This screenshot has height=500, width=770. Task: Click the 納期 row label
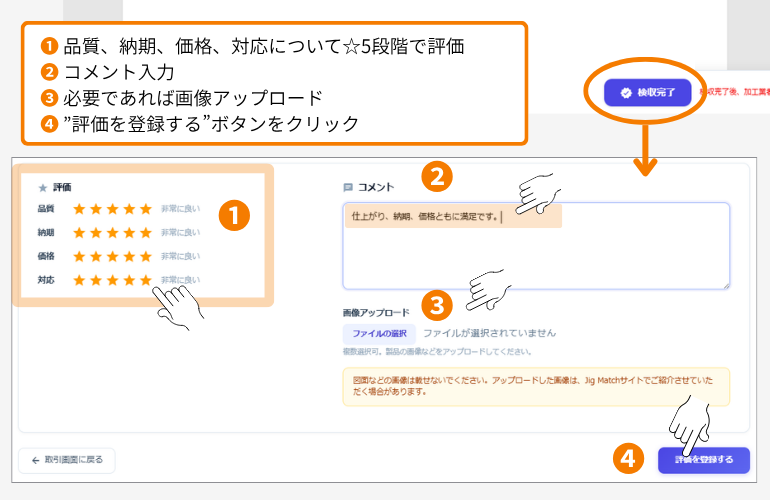[x=46, y=232]
